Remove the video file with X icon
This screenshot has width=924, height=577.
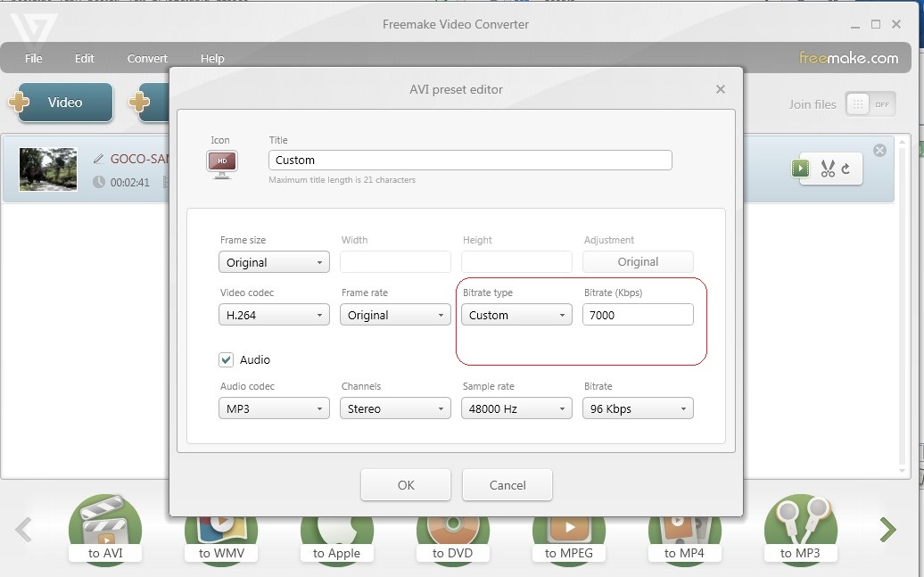click(879, 150)
